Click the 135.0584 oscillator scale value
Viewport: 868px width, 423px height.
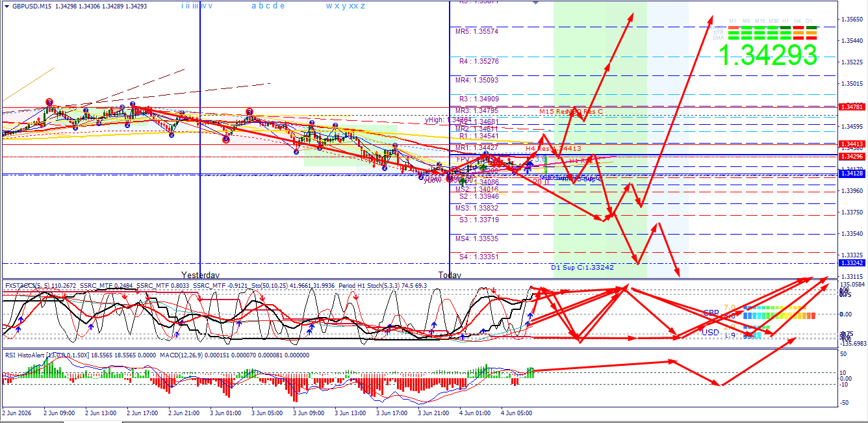(x=852, y=285)
